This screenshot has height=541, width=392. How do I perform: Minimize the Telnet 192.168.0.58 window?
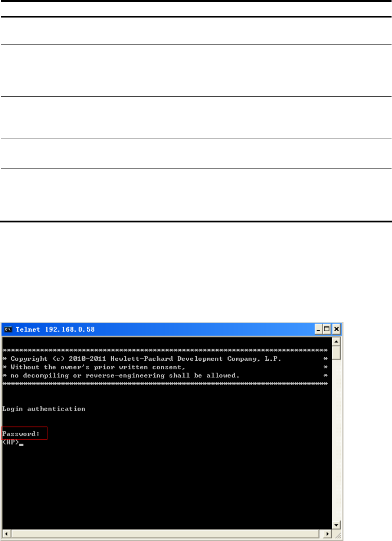tap(319, 329)
